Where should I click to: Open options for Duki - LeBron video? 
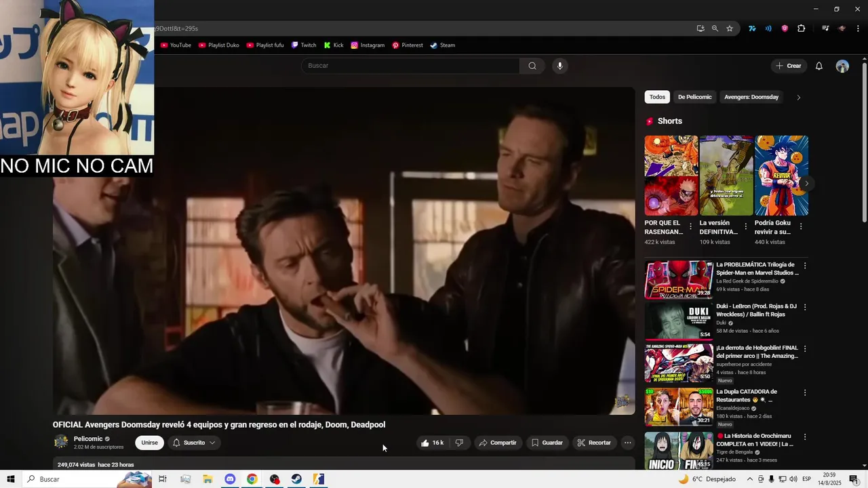[805, 307]
